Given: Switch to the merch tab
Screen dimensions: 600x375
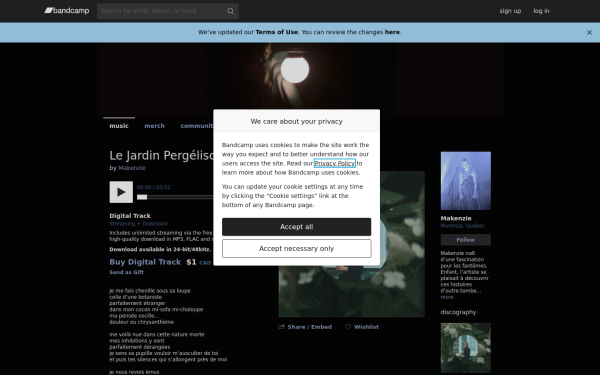Looking at the screenshot, I should tap(154, 126).
